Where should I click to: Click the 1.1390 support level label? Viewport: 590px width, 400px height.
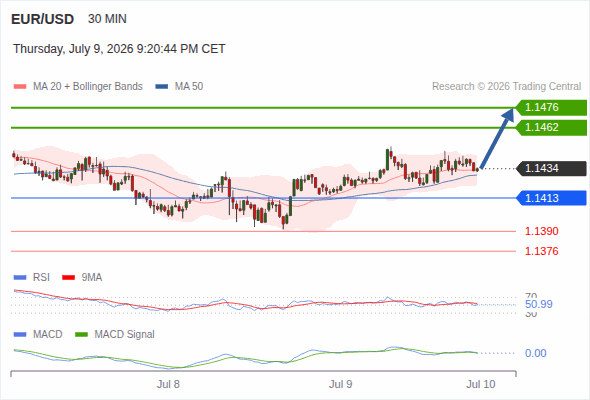(x=541, y=231)
